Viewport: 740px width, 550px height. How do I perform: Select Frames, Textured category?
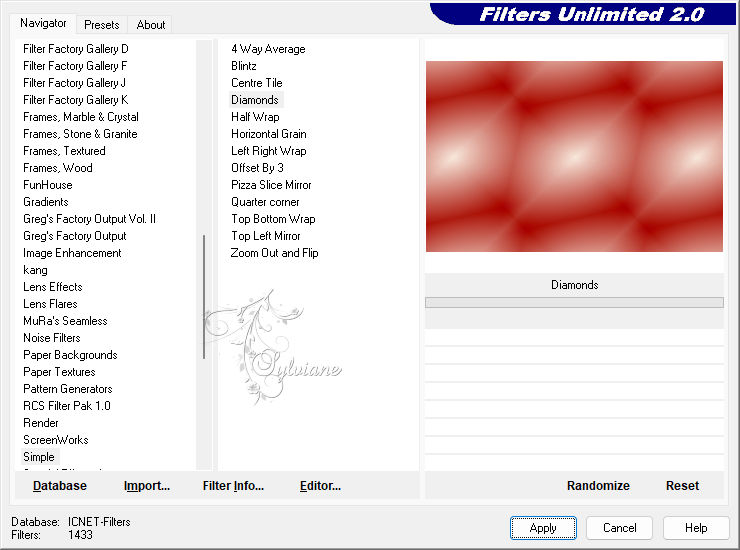click(64, 151)
